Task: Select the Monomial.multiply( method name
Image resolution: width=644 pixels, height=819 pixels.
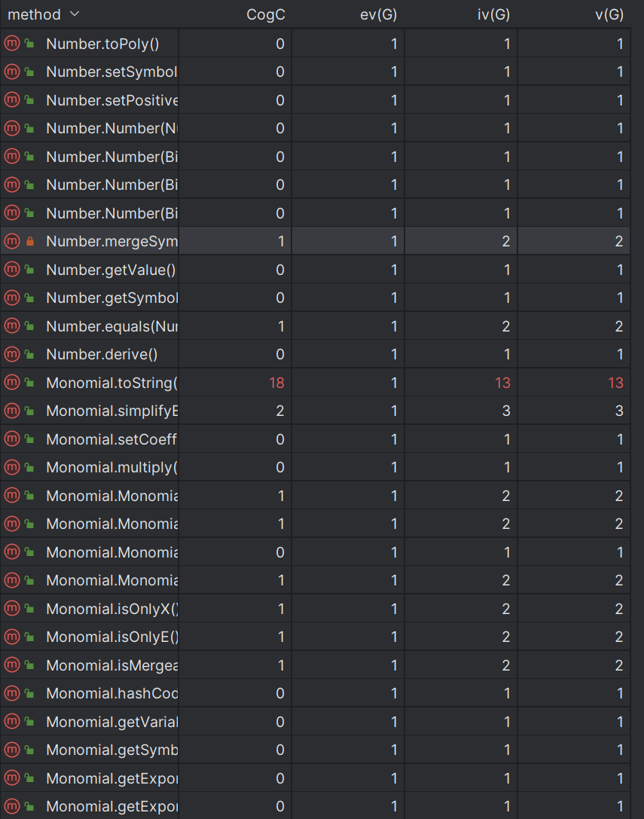Action: tap(111, 467)
